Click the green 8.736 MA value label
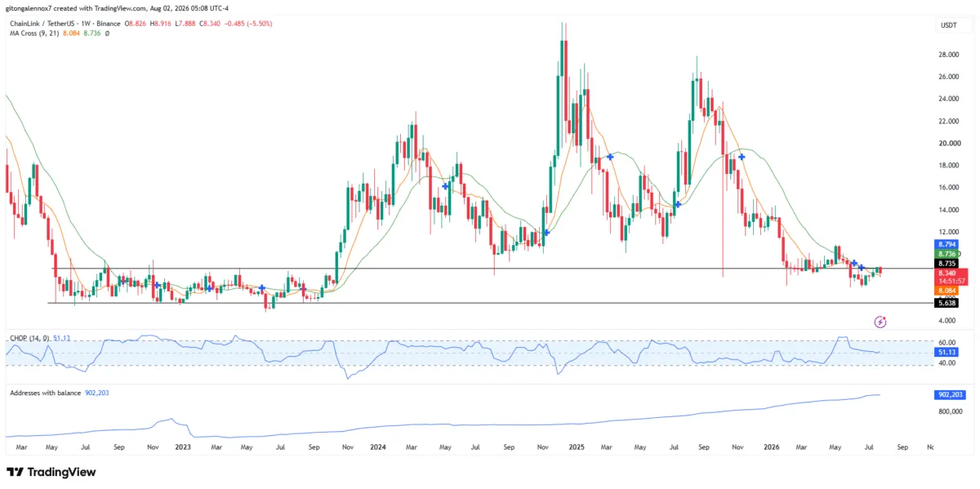 click(947, 254)
